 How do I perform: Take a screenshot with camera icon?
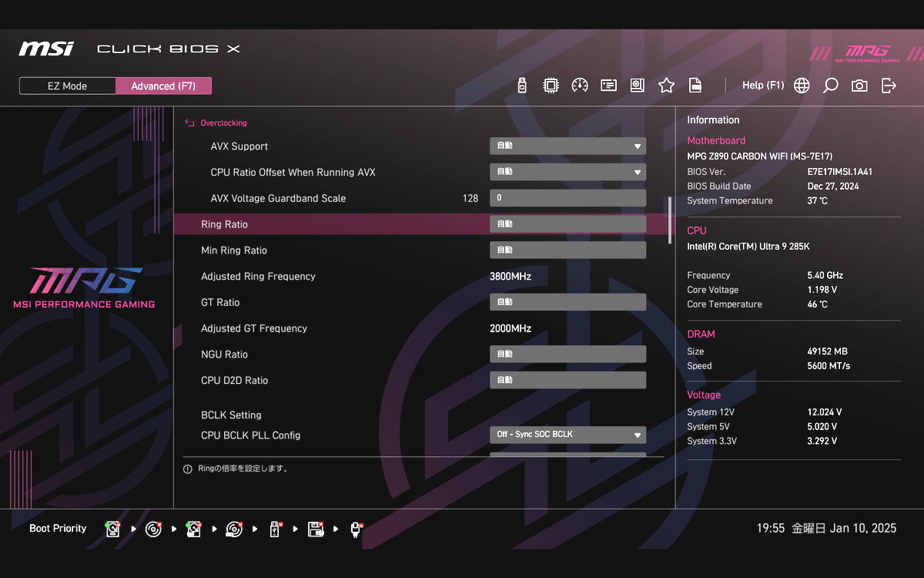(859, 86)
